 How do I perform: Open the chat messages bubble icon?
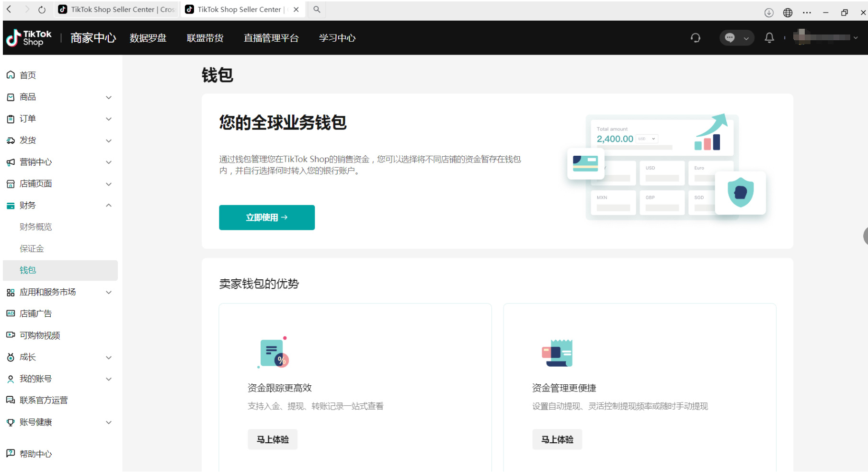click(730, 38)
